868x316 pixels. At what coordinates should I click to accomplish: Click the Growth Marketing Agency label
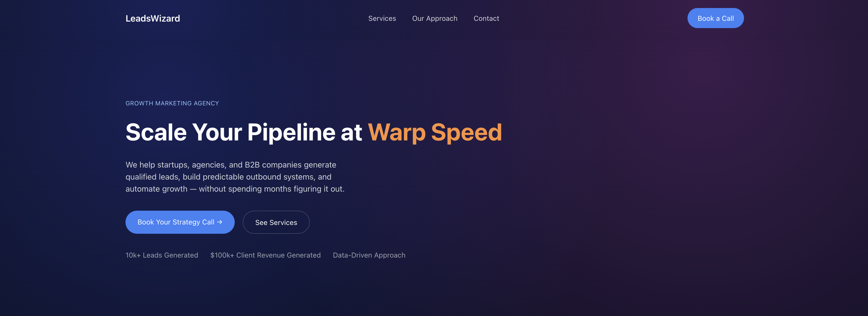pos(172,103)
